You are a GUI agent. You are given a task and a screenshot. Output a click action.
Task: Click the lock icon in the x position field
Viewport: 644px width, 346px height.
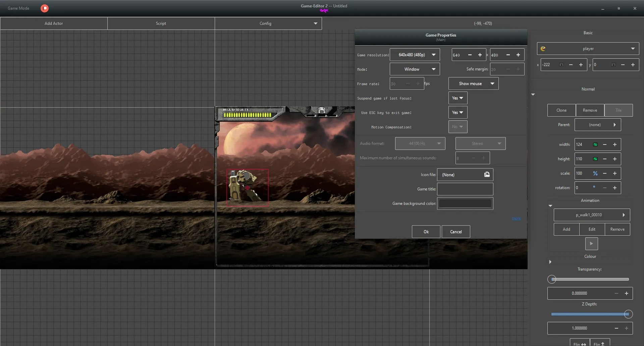tap(561, 65)
